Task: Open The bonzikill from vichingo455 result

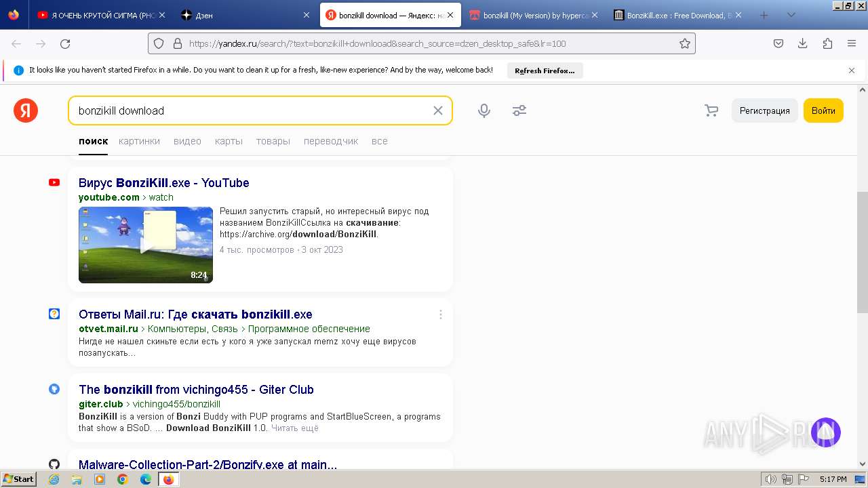Action: (x=196, y=390)
